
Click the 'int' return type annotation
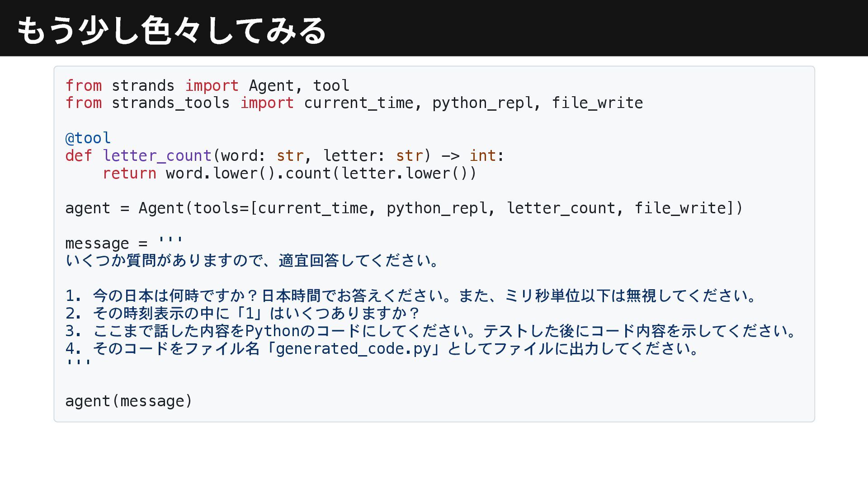pos(482,155)
